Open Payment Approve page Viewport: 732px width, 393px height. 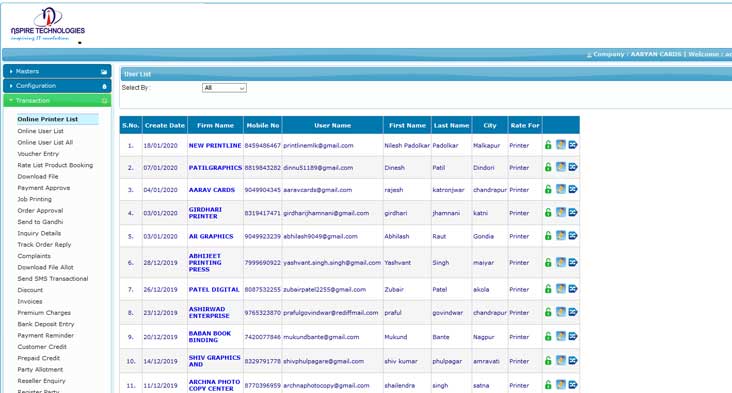(44, 188)
